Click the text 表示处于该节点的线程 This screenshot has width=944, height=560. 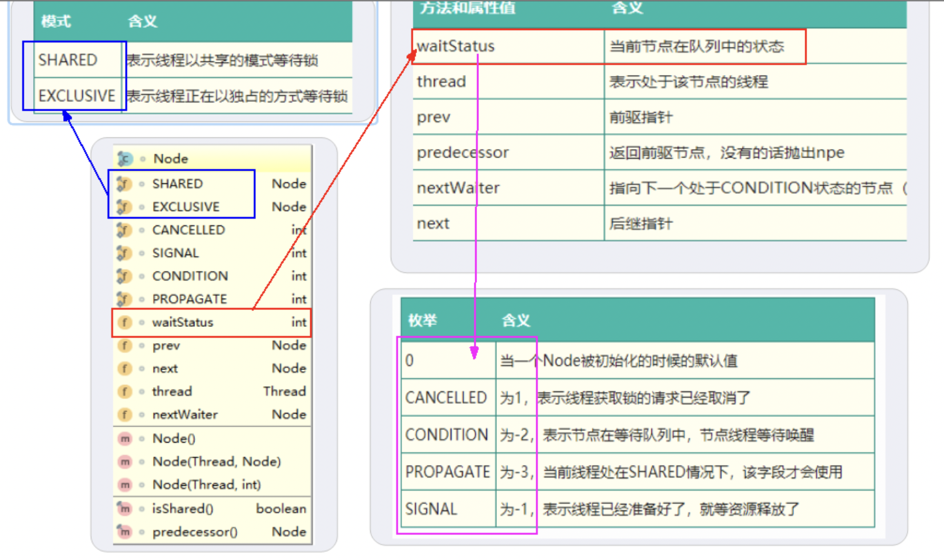coord(689,82)
